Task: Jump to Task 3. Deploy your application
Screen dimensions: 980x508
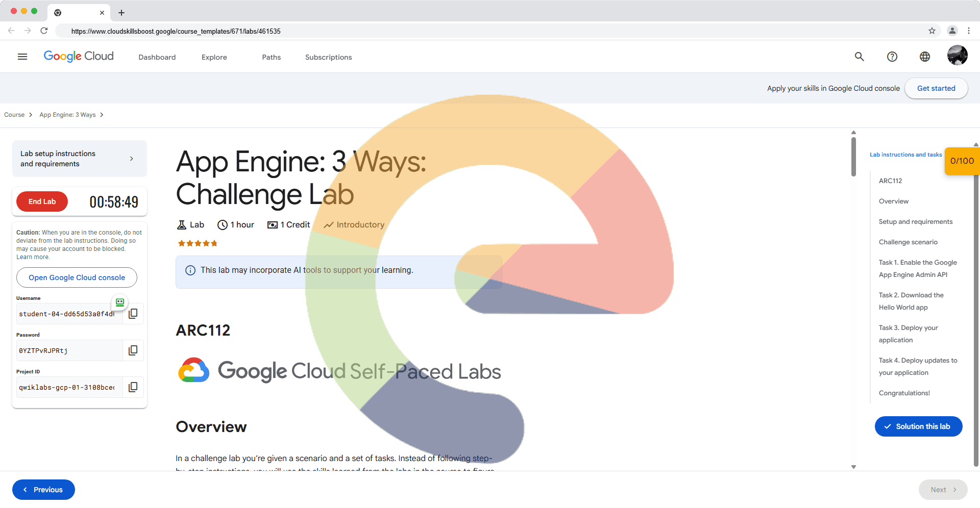Action: pos(908,334)
